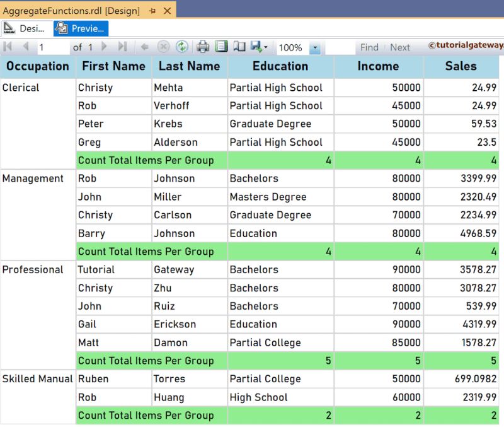
Task: Click Masters Degree education cell
Action: click(x=280, y=197)
